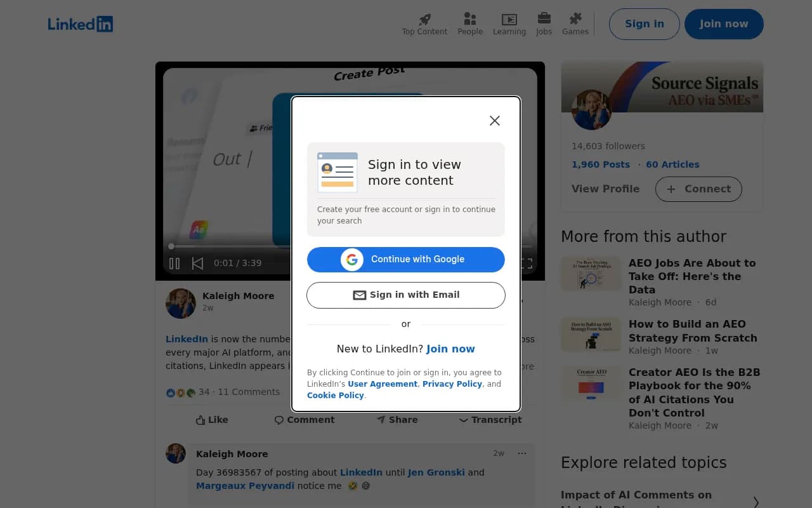Open Kaleigh Moore post author name
The width and height of the screenshot is (812, 508).
coord(239,296)
